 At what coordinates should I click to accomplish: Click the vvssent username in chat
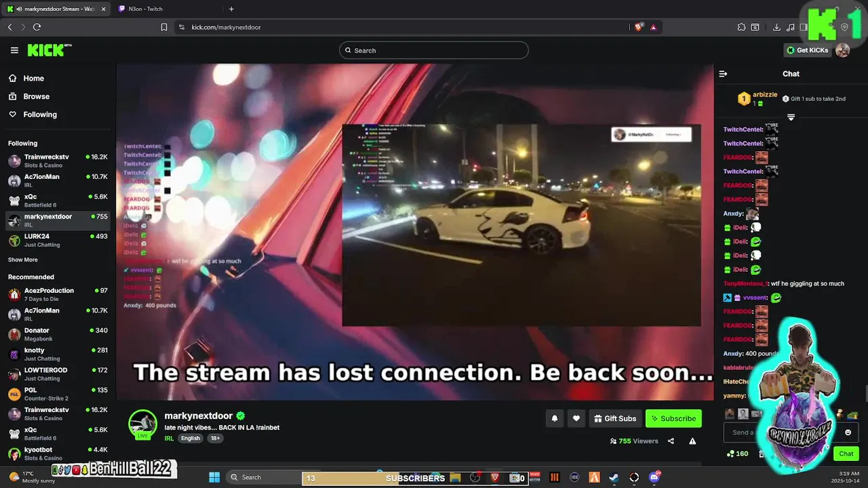(755, 298)
